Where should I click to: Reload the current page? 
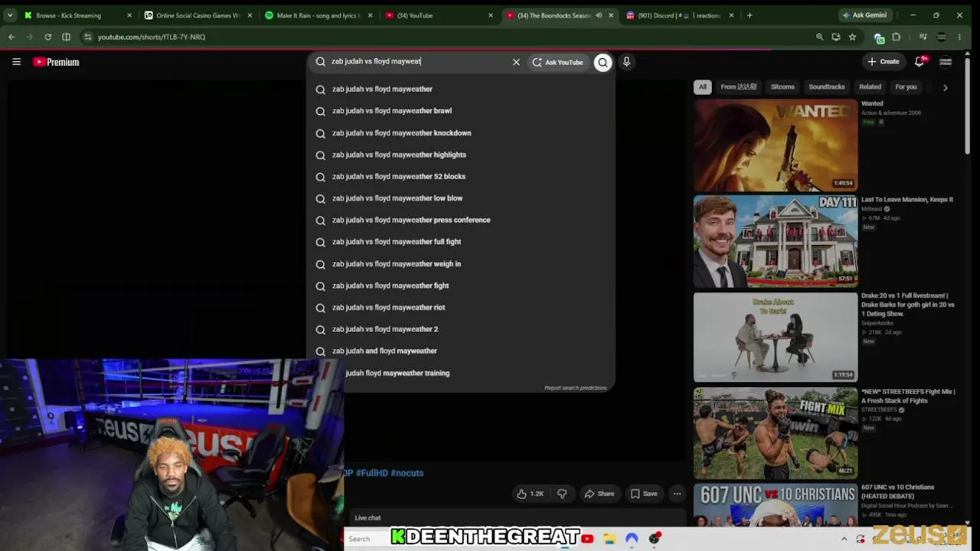[47, 37]
